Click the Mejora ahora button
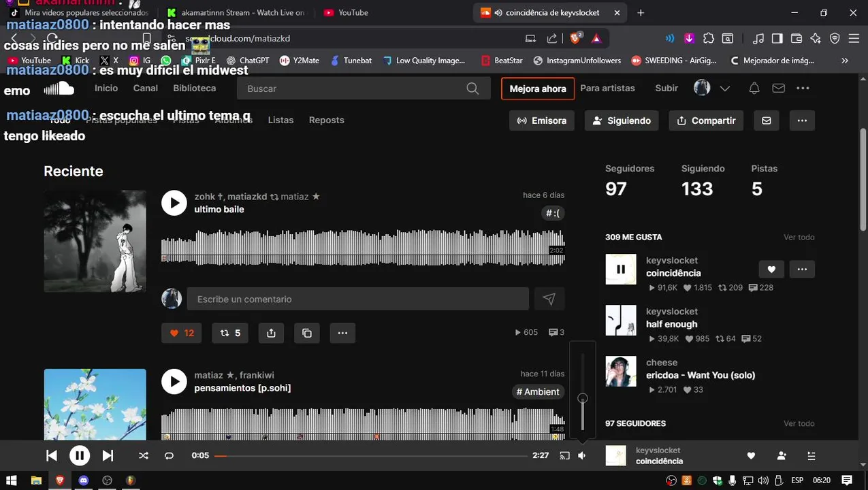Viewport: 868px width, 490px height. (x=538, y=88)
